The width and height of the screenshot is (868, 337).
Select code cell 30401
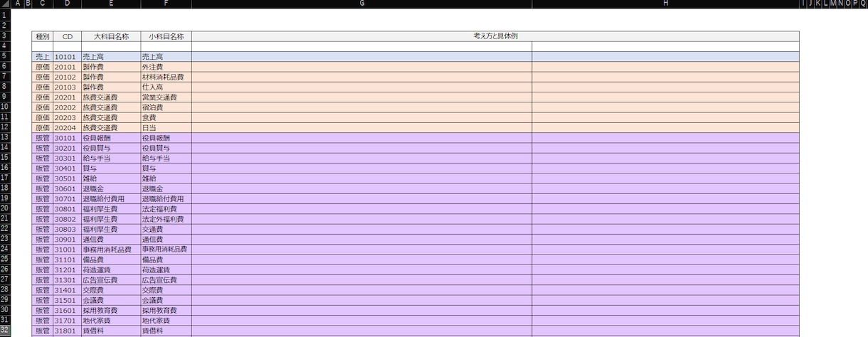pyautogui.click(x=67, y=168)
